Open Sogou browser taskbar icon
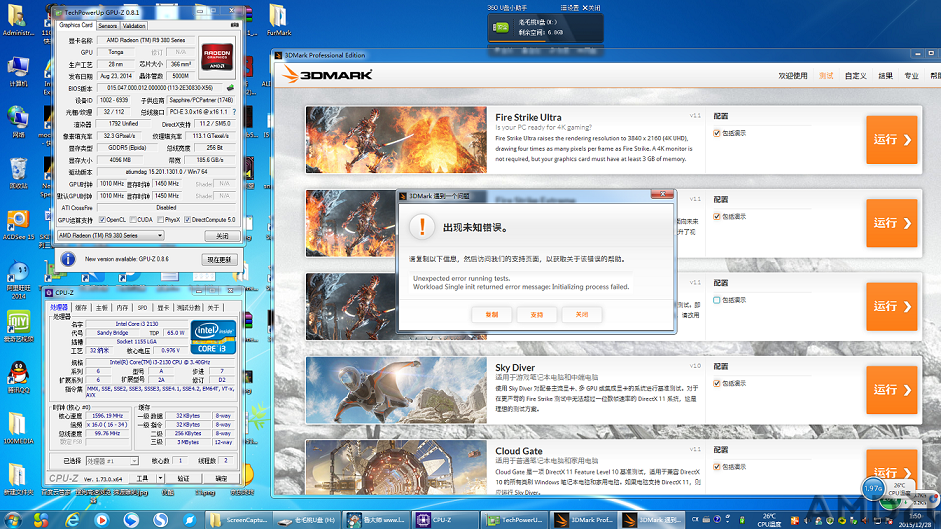This screenshot has height=529, width=941. [x=160, y=520]
